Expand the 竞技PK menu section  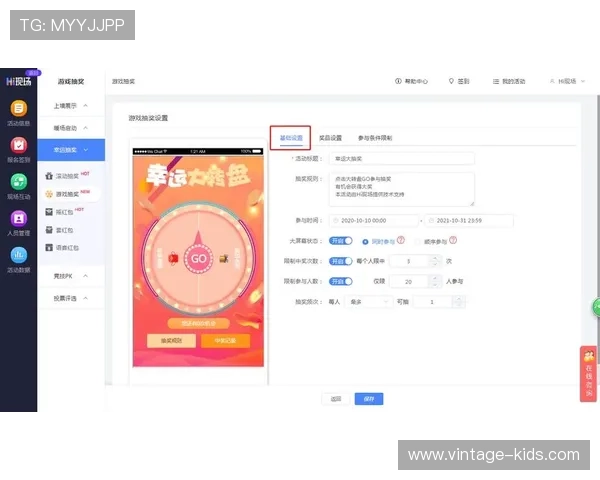tap(71, 276)
